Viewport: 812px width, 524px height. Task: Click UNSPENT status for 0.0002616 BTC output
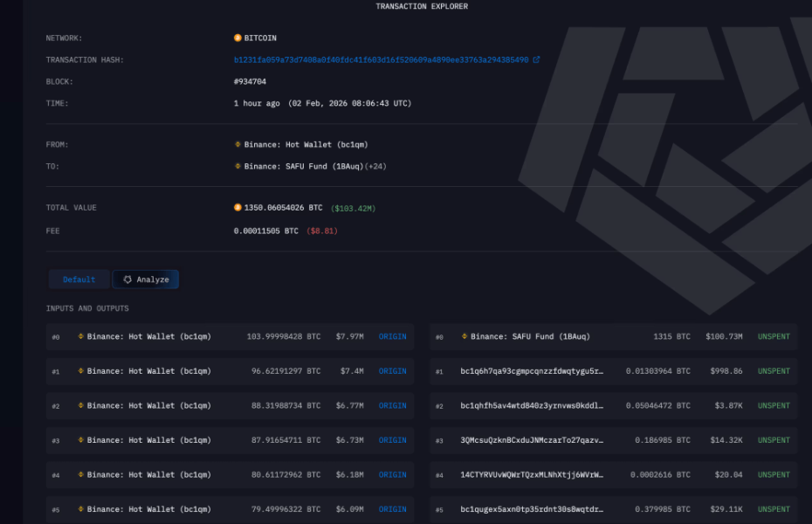(774, 475)
